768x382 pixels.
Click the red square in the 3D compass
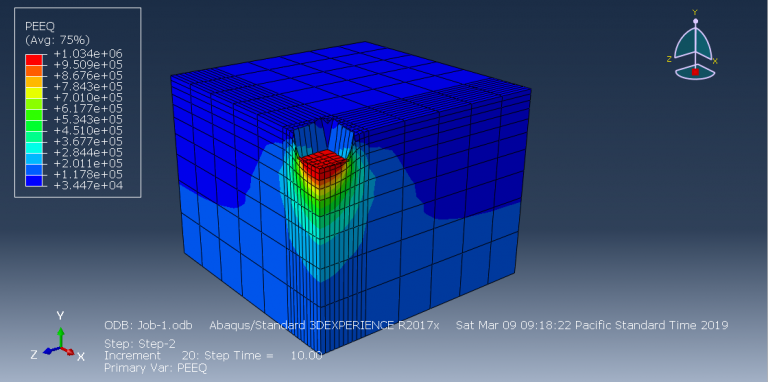point(695,72)
